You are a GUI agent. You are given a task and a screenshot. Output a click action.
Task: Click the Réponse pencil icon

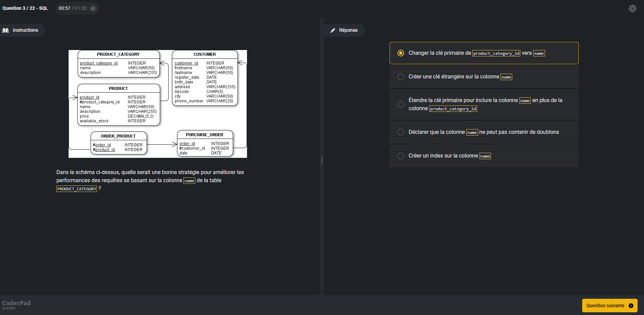tap(333, 30)
